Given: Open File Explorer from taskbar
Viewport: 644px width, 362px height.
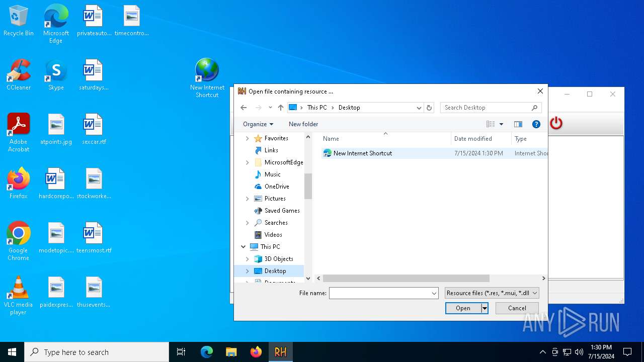Looking at the screenshot, I should tap(231, 352).
